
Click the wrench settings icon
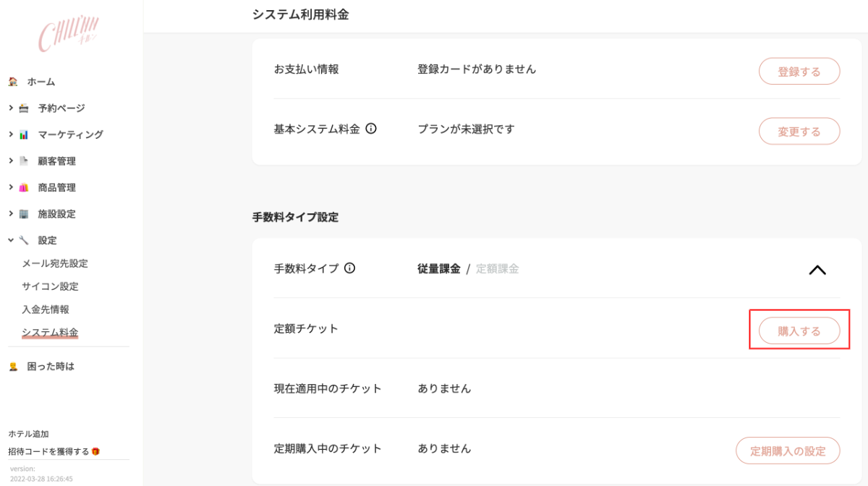coord(24,240)
